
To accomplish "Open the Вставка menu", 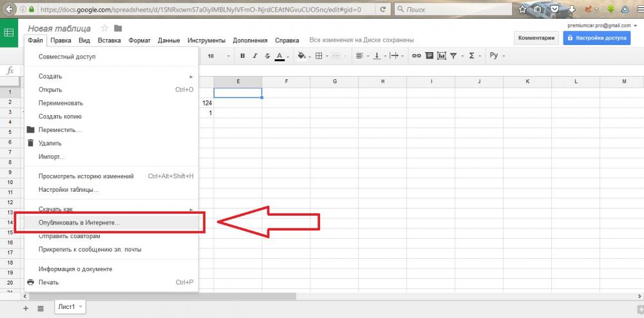I will point(109,40).
